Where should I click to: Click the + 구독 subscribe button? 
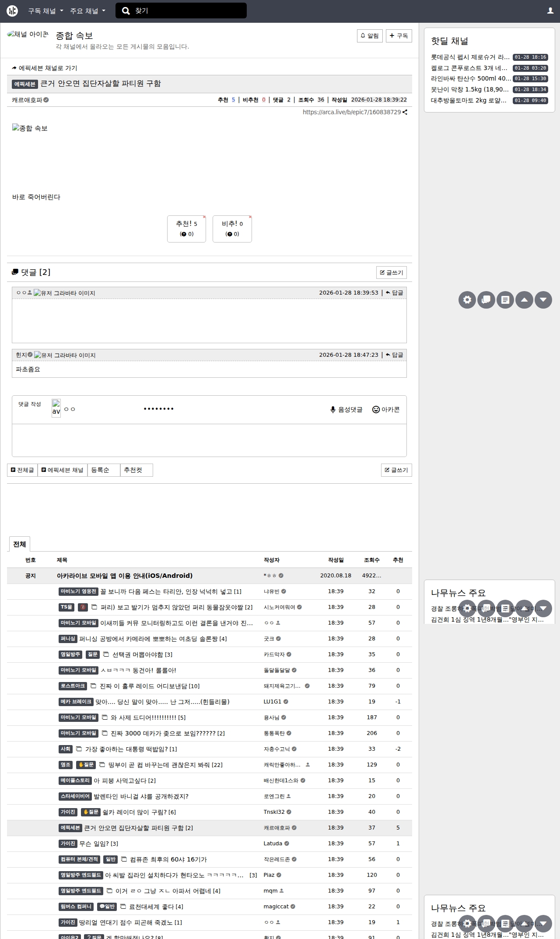click(399, 36)
